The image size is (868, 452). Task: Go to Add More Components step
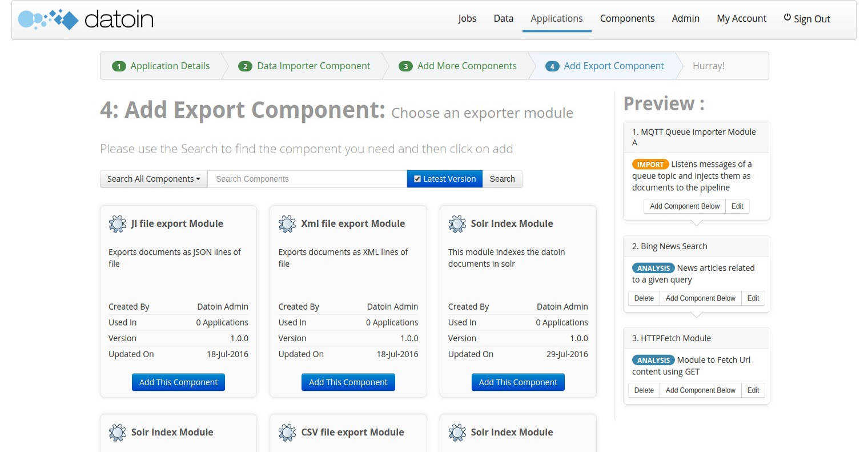click(x=467, y=66)
